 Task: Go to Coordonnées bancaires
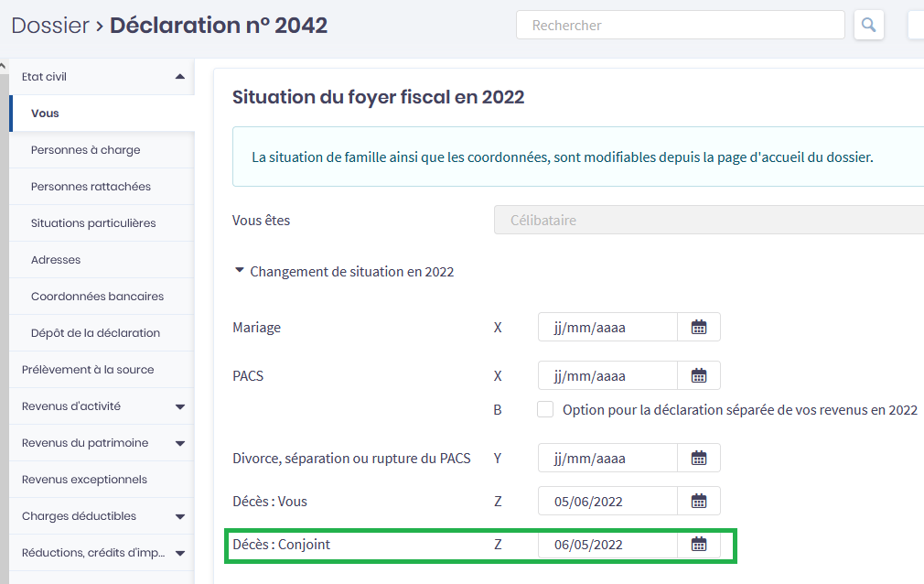point(97,297)
